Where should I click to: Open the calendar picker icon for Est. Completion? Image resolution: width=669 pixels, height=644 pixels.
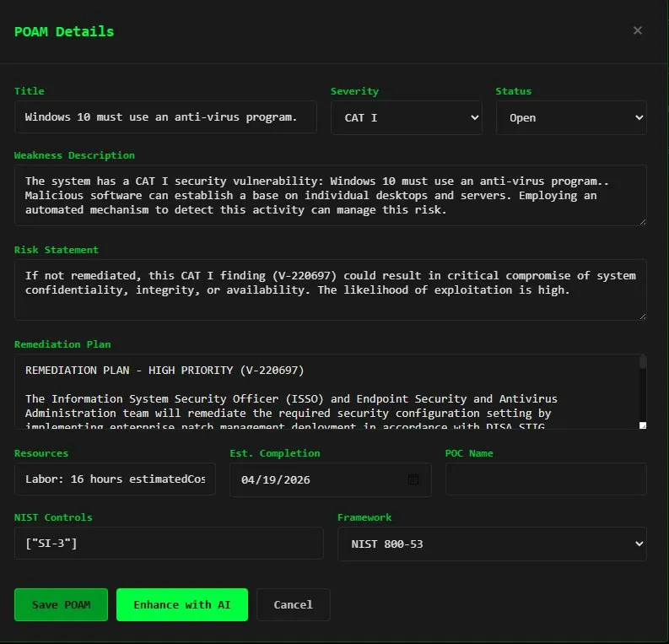(413, 479)
